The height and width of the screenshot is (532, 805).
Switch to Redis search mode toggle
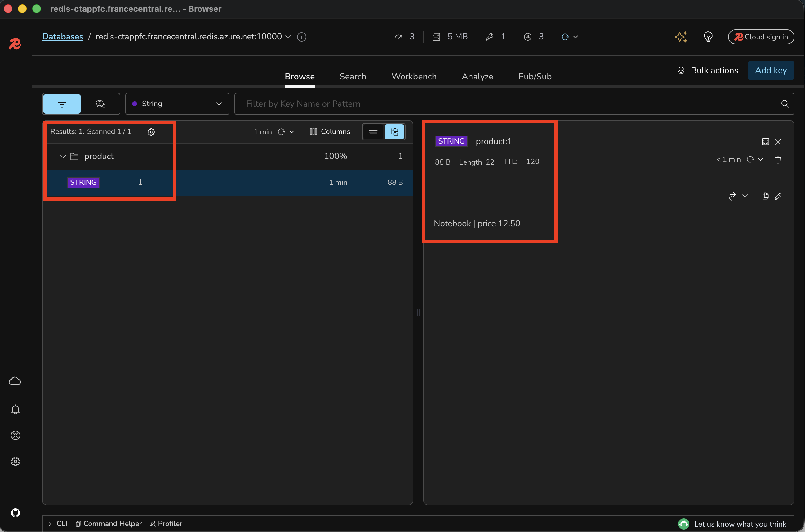100,104
